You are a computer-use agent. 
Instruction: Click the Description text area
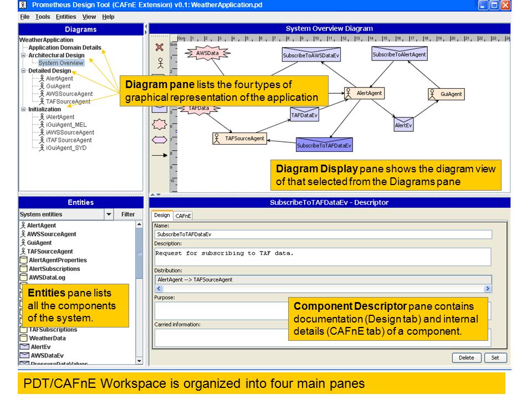point(323,257)
